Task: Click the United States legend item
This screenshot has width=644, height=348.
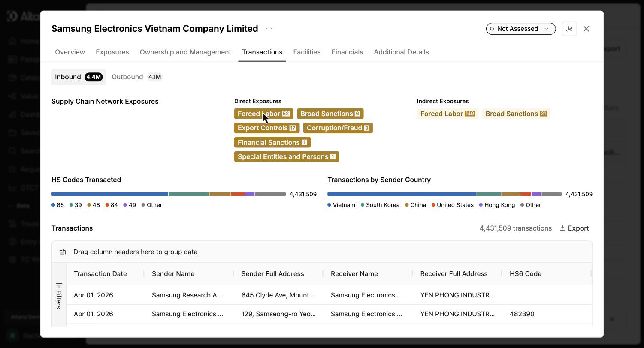Action: [x=453, y=205]
